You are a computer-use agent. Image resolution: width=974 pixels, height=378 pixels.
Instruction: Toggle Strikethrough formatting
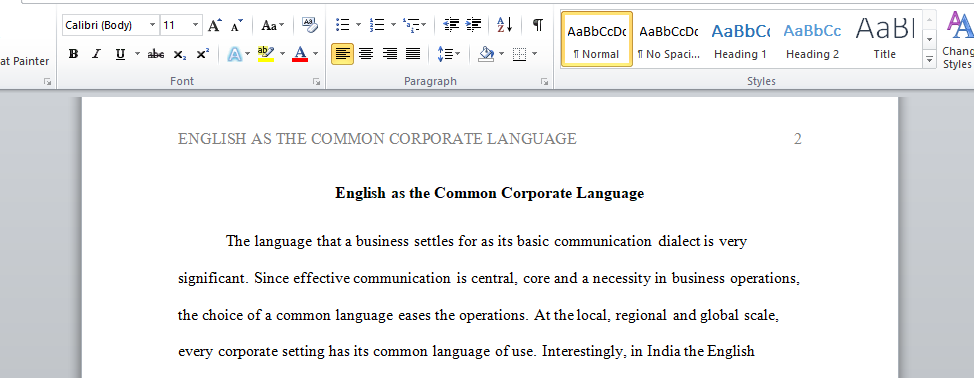155,54
